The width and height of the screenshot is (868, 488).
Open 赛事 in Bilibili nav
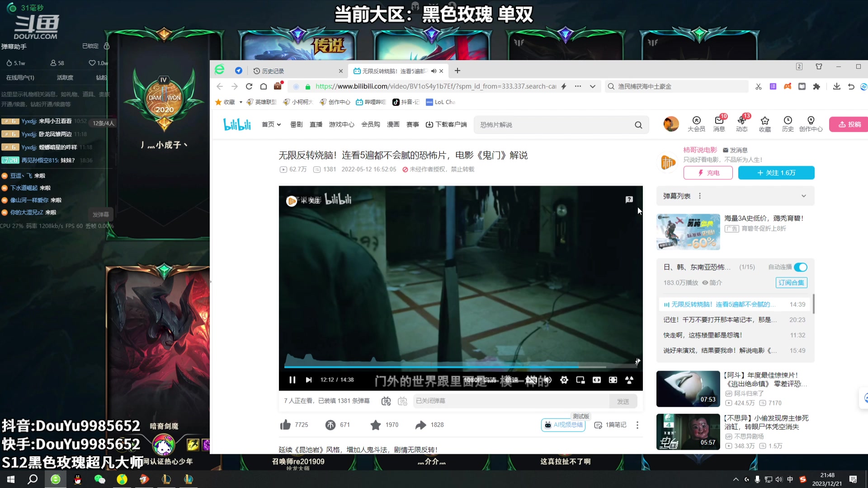[x=412, y=124]
